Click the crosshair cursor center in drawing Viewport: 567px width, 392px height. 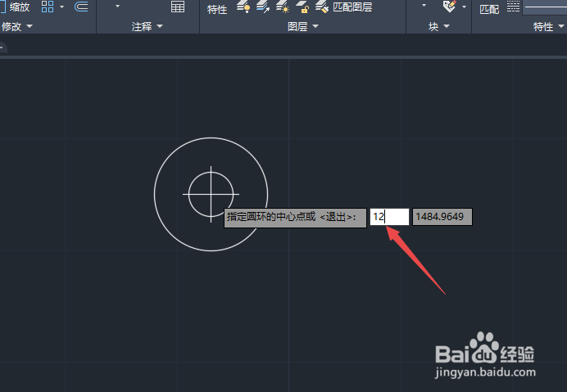211,195
